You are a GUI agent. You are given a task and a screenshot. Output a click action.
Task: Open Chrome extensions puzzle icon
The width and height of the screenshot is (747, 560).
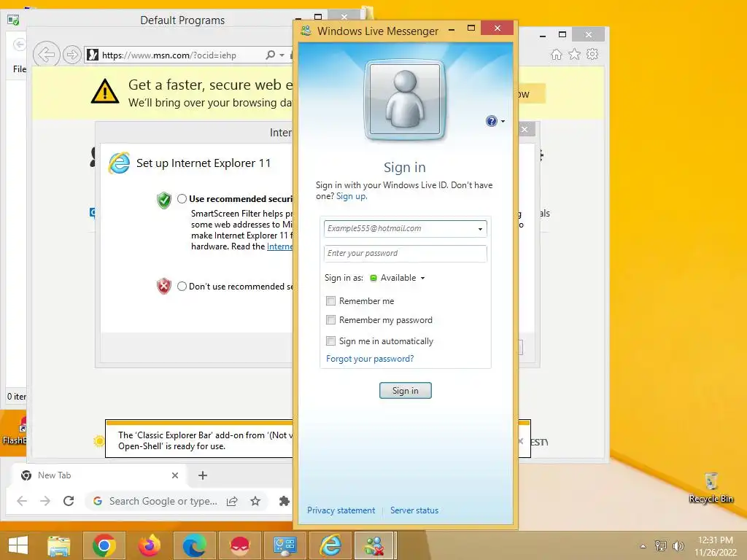284,501
